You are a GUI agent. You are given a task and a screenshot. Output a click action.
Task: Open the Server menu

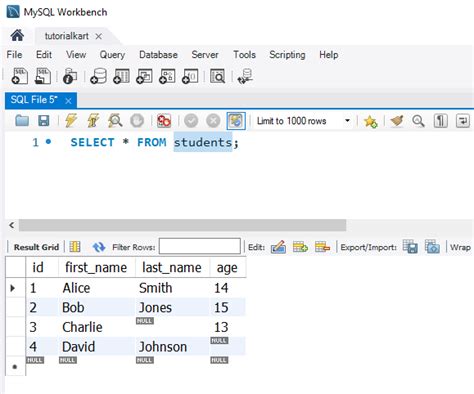point(205,54)
